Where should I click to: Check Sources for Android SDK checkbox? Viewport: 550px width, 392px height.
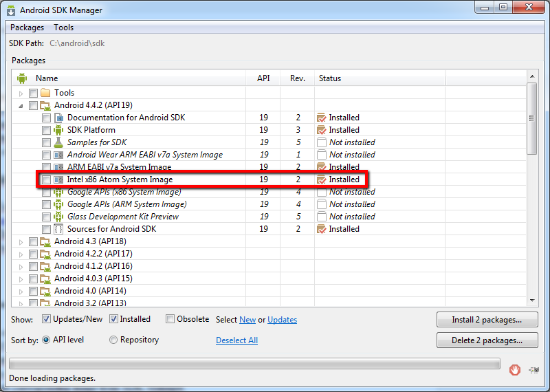[x=46, y=229]
